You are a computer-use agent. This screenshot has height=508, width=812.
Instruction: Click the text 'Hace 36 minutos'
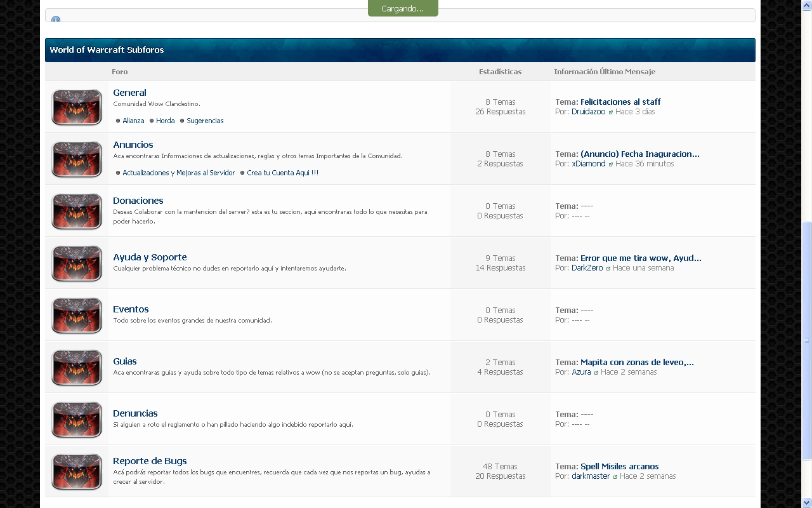645,164
